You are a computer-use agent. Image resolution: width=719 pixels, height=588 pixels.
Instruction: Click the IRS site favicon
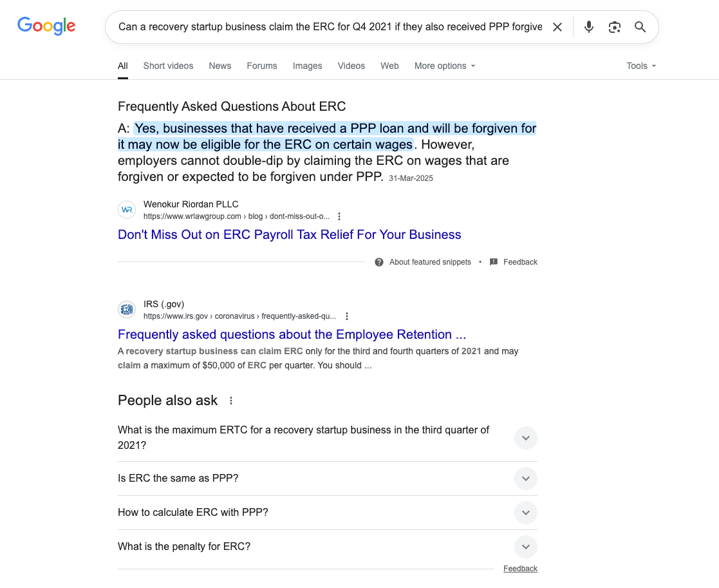[x=127, y=310]
